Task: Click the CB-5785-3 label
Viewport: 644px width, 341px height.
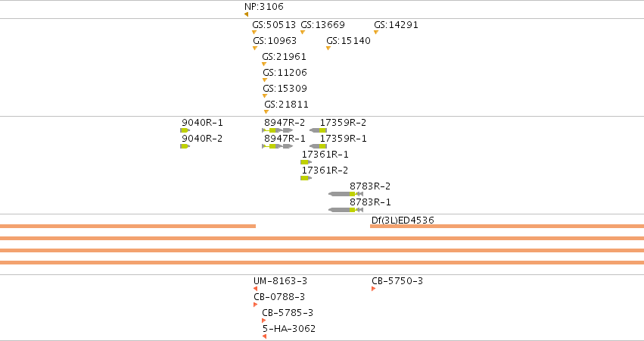Action: click(288, 313)
